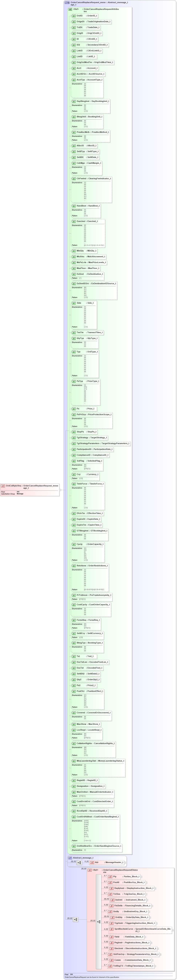Select the 'ClrFeeInd : ClearingFeeIndicator_t' attribute label

(94, 178)
